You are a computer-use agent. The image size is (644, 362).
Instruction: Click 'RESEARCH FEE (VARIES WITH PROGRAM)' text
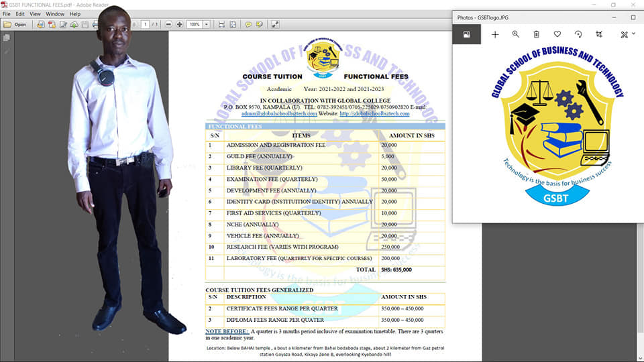(282, 247)
